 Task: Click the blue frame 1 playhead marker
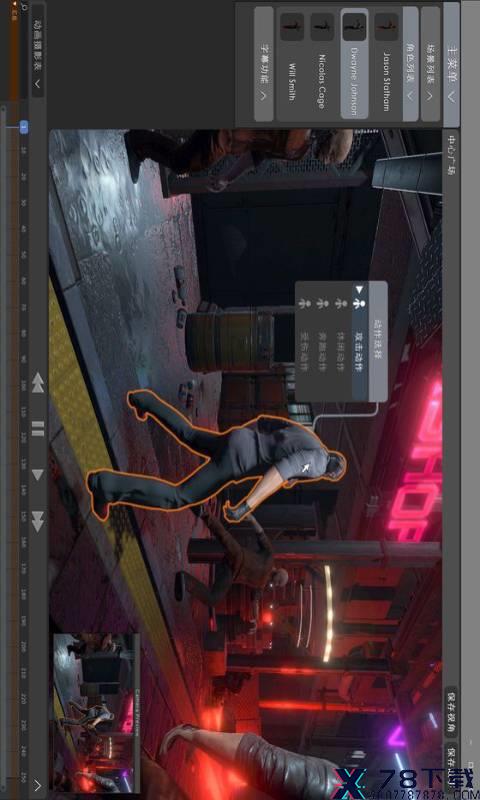[x=23, y=127]
